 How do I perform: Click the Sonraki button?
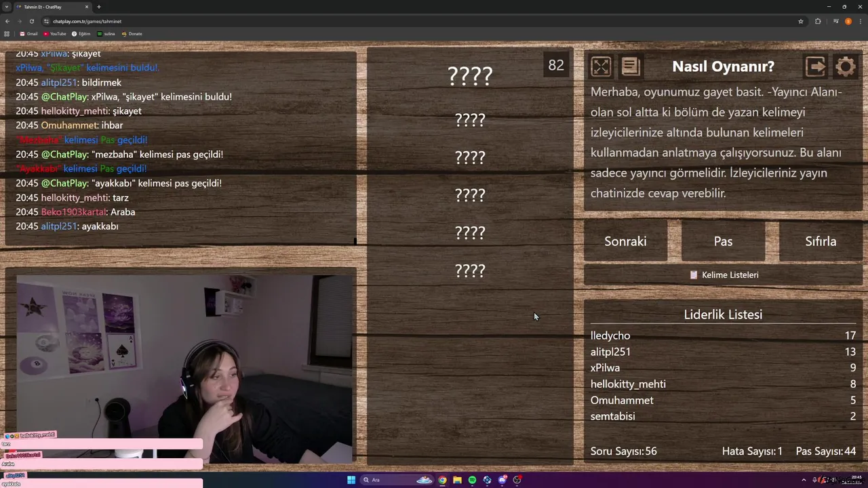pos(625,241)
